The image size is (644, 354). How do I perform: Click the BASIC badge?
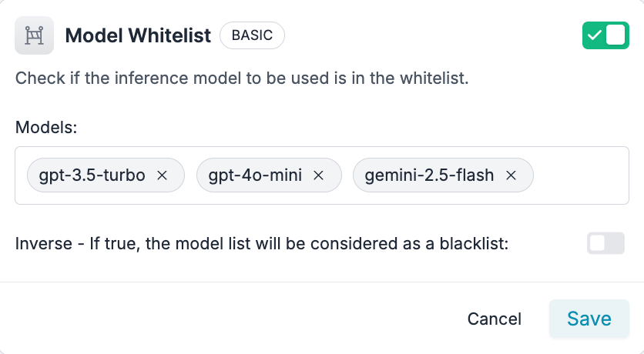(252, 35)
